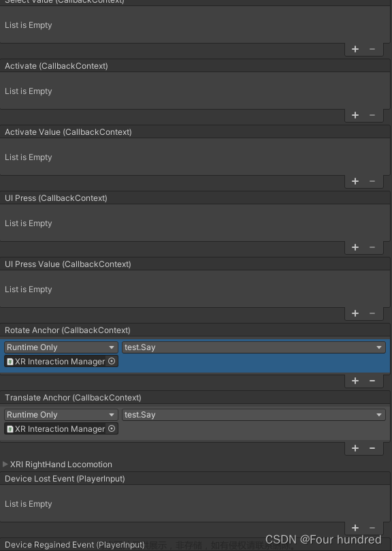This screenshot has width=392, height=551.
Task: Add a listener to the Translate Anchor event
Action: coord(354,448)
